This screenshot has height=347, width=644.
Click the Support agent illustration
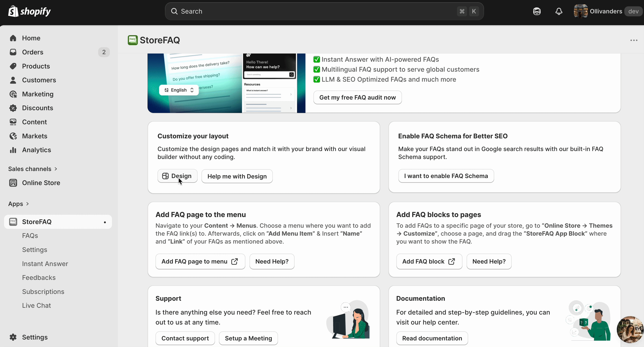(x=348, y=320)
